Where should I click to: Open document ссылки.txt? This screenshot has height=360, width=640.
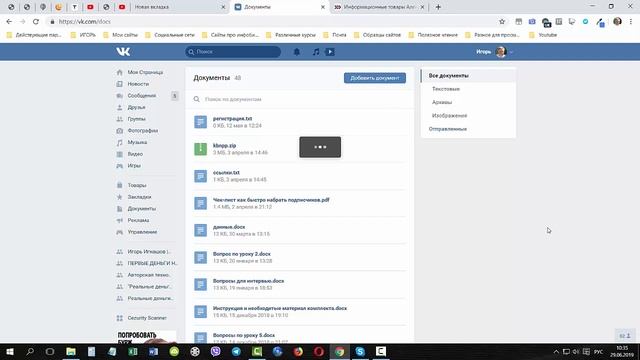[x=226, y=173]
